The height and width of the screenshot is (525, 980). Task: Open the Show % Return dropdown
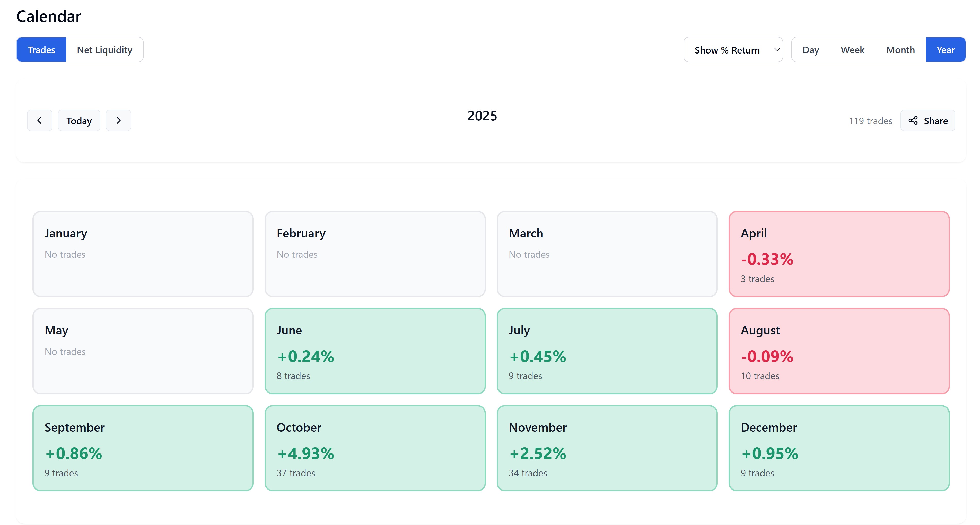(733, 50)
